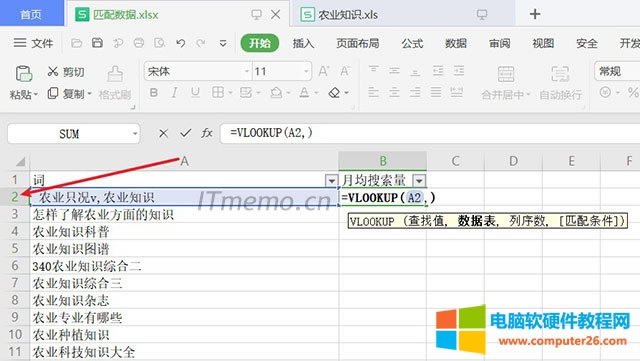Click the print icon
The image size is (640, 361).
coord(139,43)
